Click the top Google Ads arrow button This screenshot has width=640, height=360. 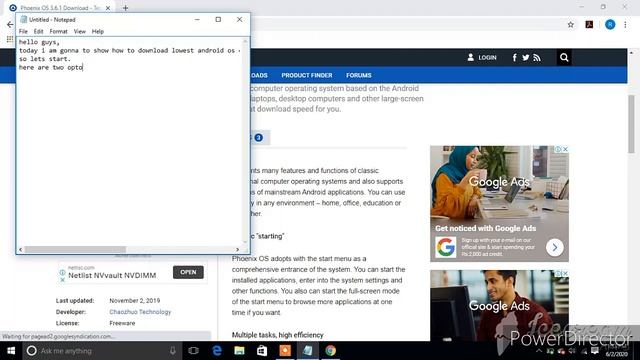555,247
